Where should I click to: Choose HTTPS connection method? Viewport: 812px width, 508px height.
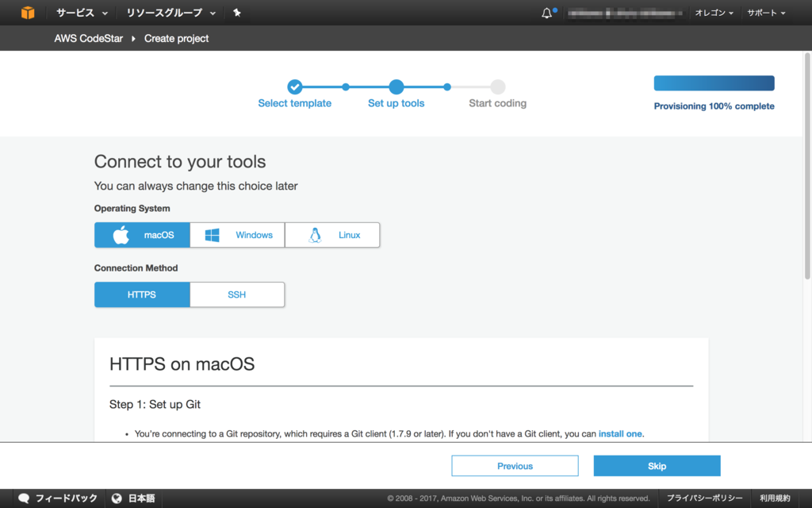(142, 294)
